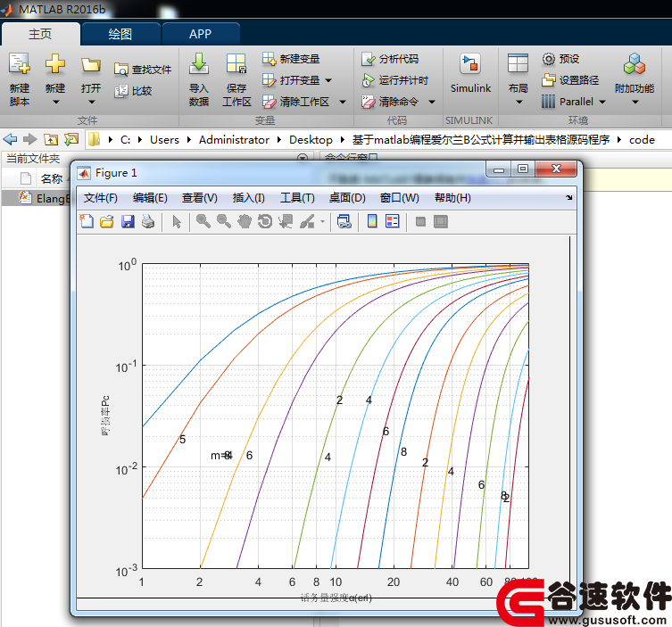Open File (文件) menu in Figure 1
This screenshot has height=627, width=672.
(x=100, y=197)
